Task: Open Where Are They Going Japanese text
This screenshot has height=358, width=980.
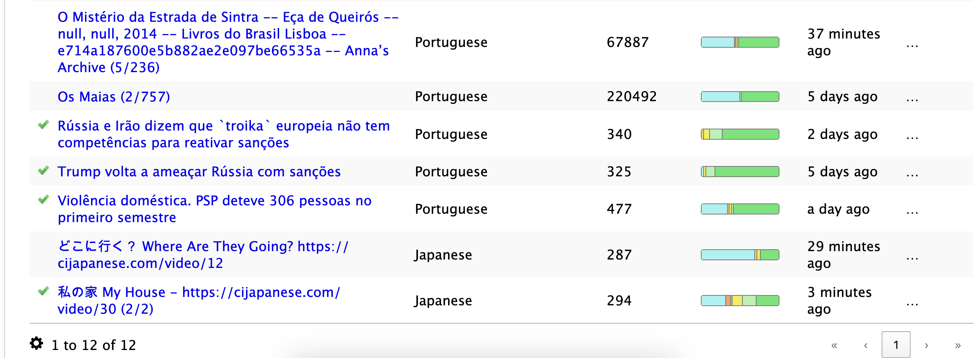Action: coord(203,255)
